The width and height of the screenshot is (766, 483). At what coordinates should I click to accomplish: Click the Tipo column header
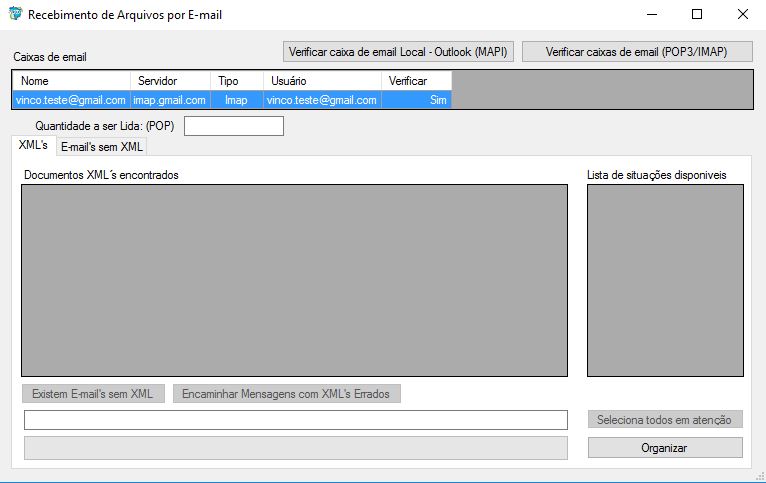(237, 81)
